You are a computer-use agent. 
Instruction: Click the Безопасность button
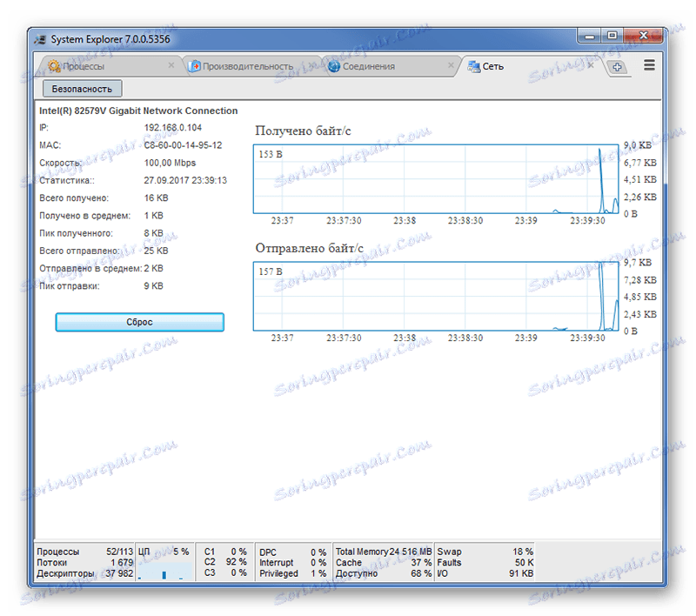[x=81, y=88]
